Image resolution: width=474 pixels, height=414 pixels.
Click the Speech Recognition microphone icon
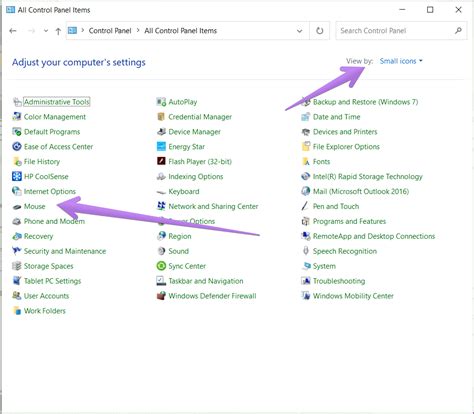click(x=306, y=251)
